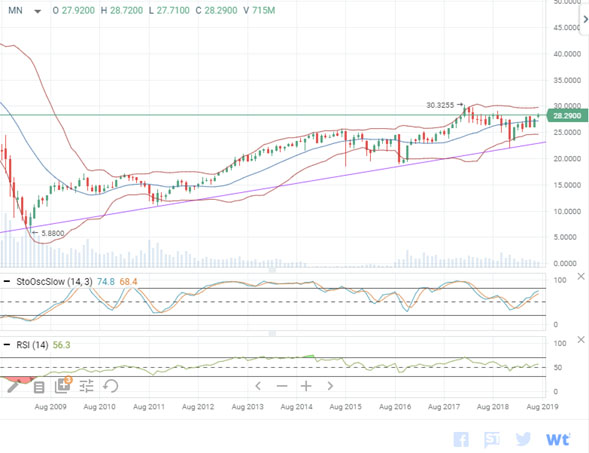Image resolution: width=589 pixels, height=453 pixels.
Task: Open the data list panel icon
Action: coord(39,387)
